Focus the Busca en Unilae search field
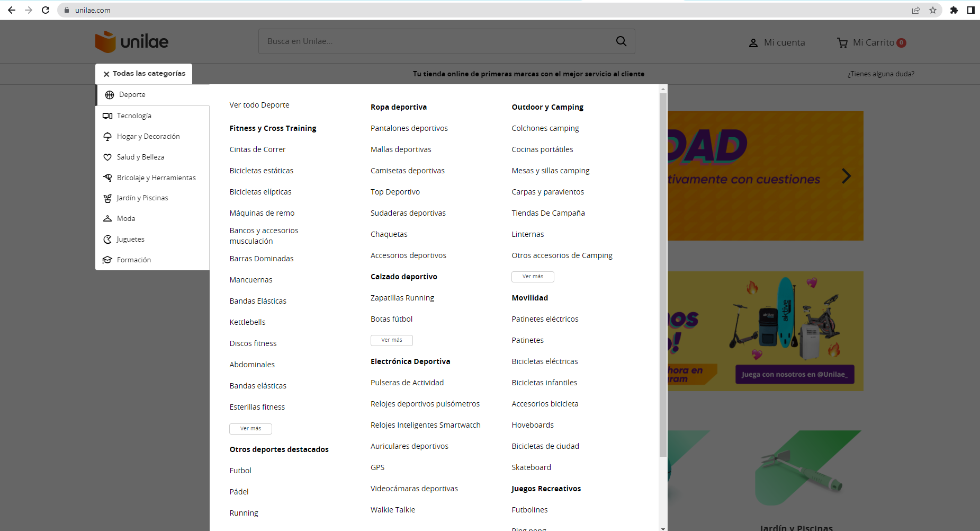 pos(437,41)
